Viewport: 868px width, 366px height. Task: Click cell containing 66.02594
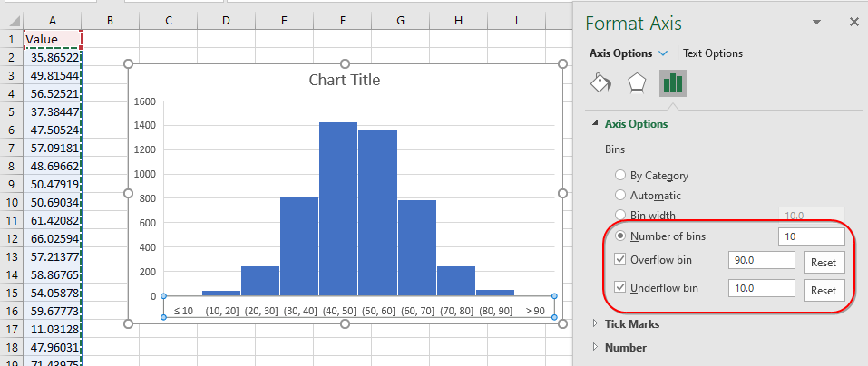click(x=53, y=238)
